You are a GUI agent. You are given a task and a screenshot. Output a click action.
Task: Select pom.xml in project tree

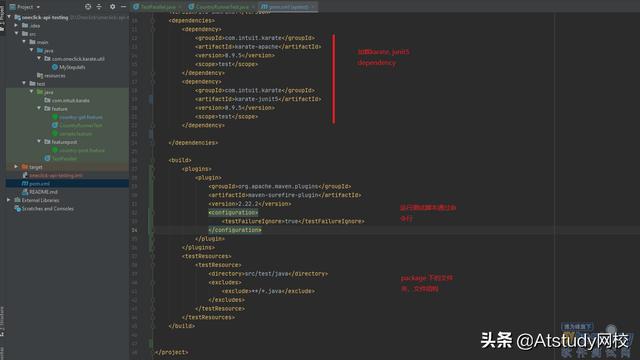36,184
